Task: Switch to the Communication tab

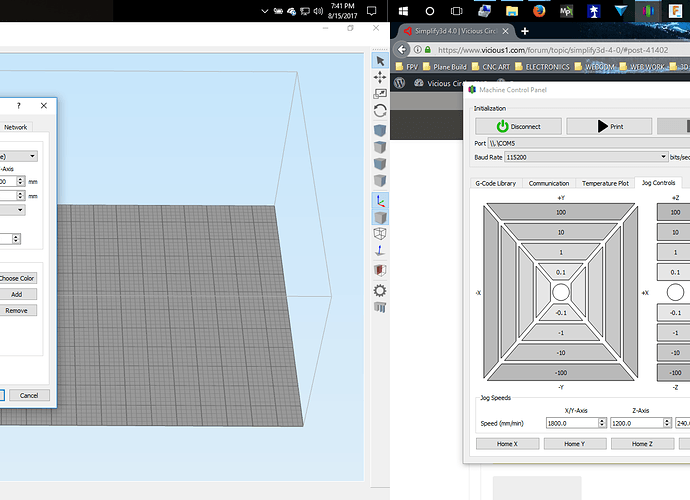Action: point(549,183)
